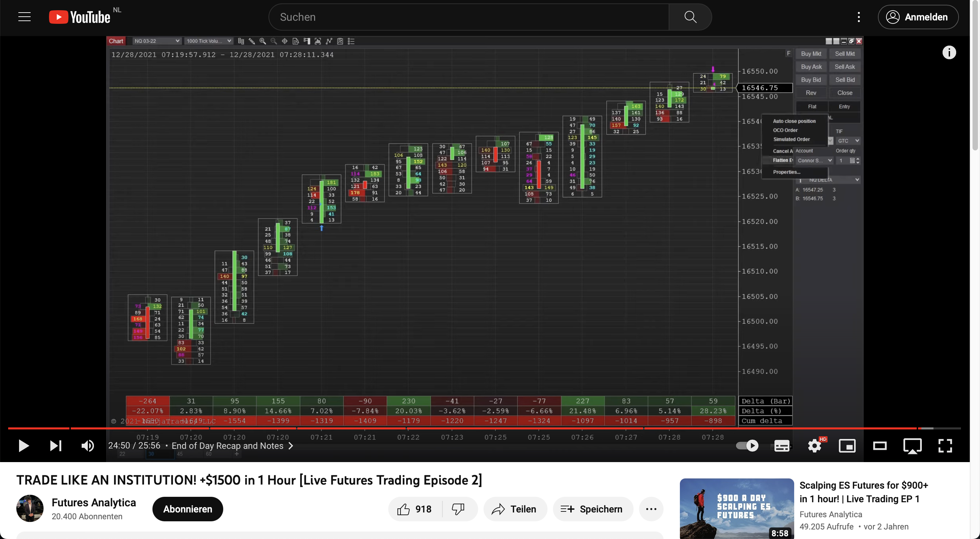Click the Rev reverse position button
Screen dimensions: 980x539
[811, 93]
